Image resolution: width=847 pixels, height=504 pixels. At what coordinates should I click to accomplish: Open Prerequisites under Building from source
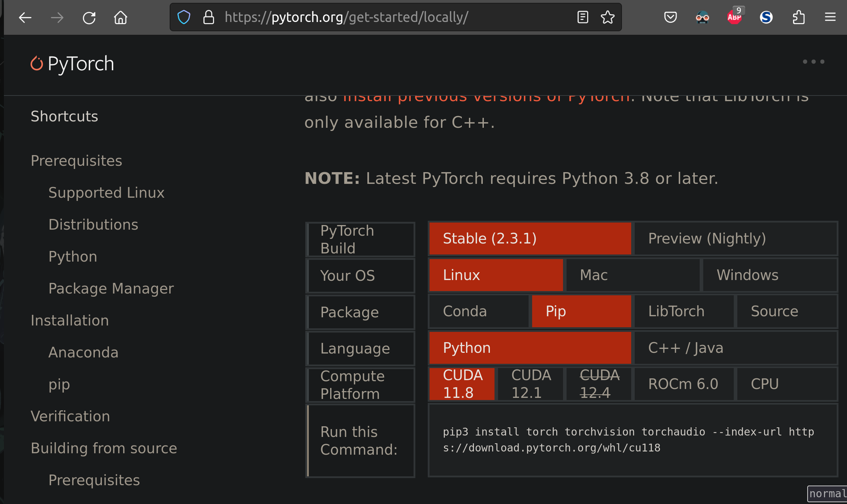tap(94, 480)
